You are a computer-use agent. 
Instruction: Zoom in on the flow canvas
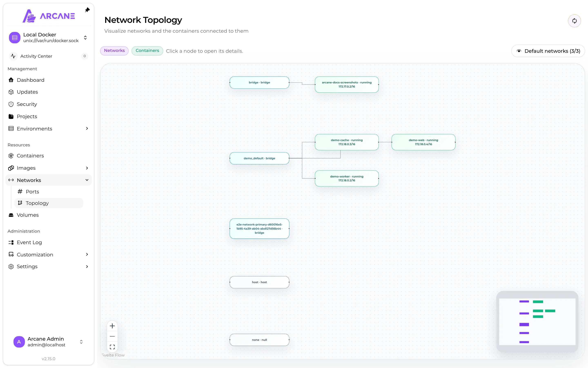tap(112, 326)
